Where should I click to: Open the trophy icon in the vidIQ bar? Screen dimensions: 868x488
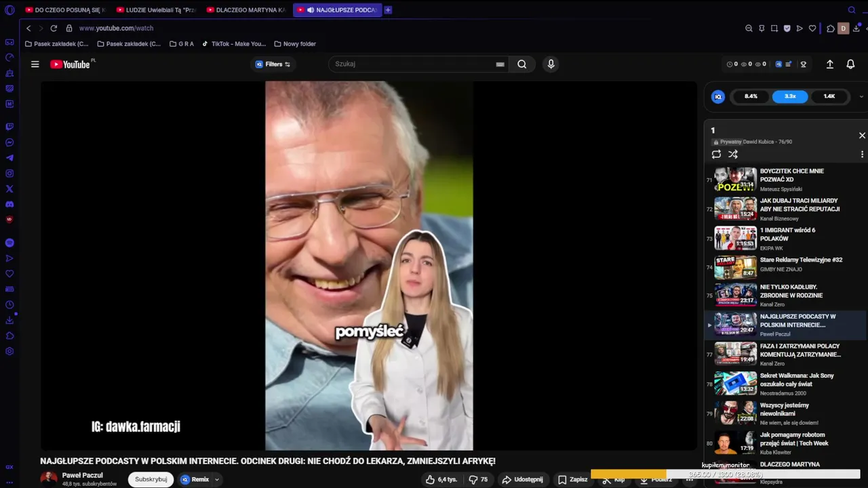[804, 64]
